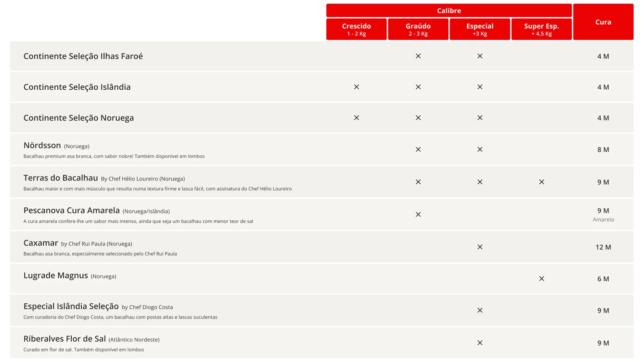Click the Amarela label under 9 M

(x=603, y=220)
